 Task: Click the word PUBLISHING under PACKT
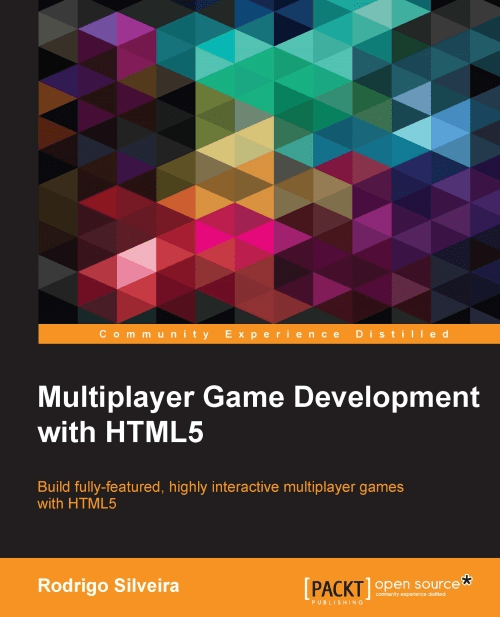coord(337,602)
